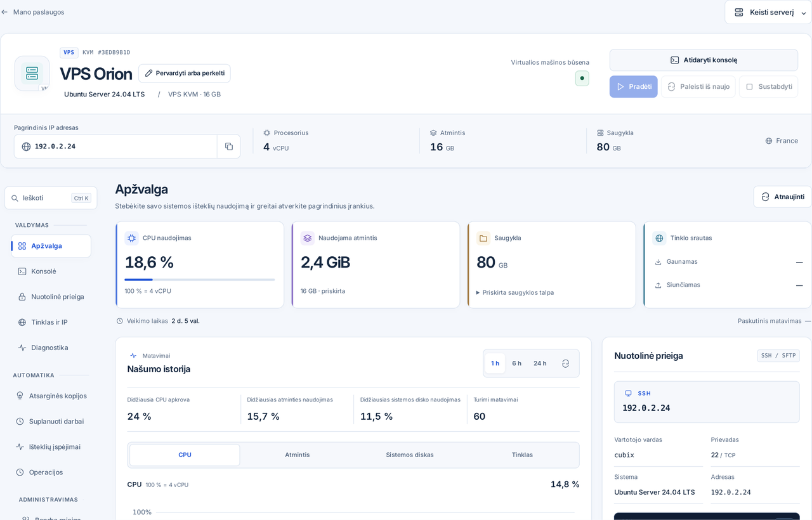The image size is (812, 520).
Task: Click the SSH / SFTP badge
Action: [778, 356]
